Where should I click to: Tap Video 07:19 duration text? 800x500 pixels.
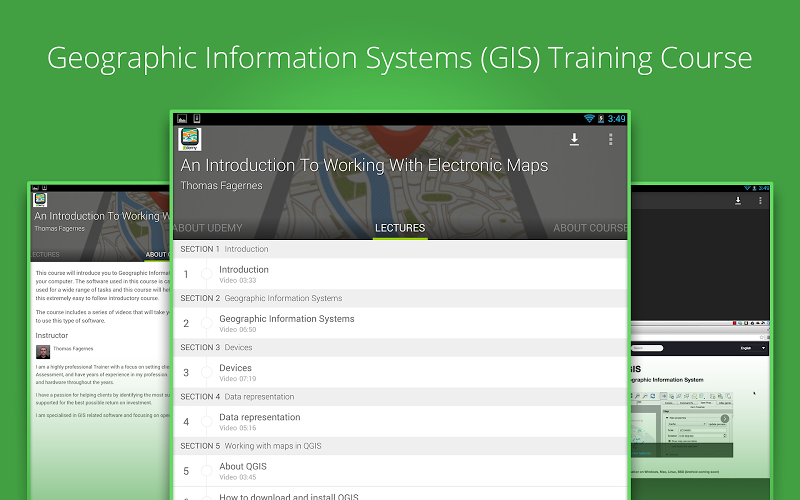(x=238, y=379)
